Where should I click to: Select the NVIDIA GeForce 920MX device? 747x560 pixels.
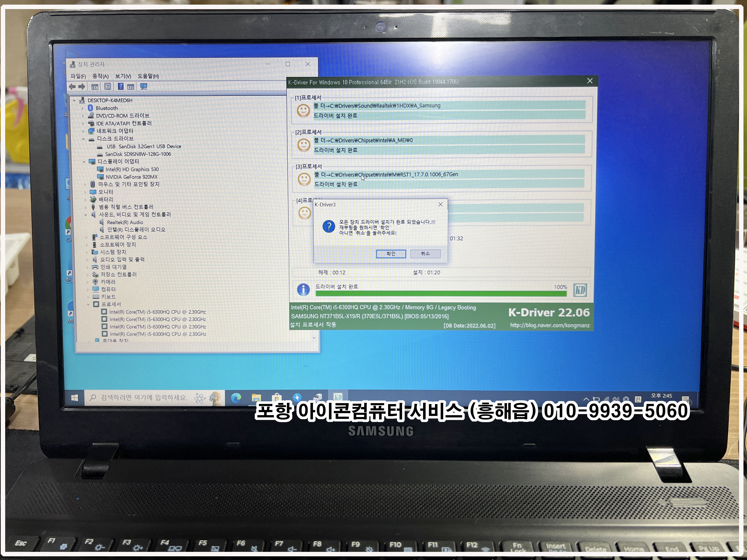pyautogui.click(x=131, y=177)
